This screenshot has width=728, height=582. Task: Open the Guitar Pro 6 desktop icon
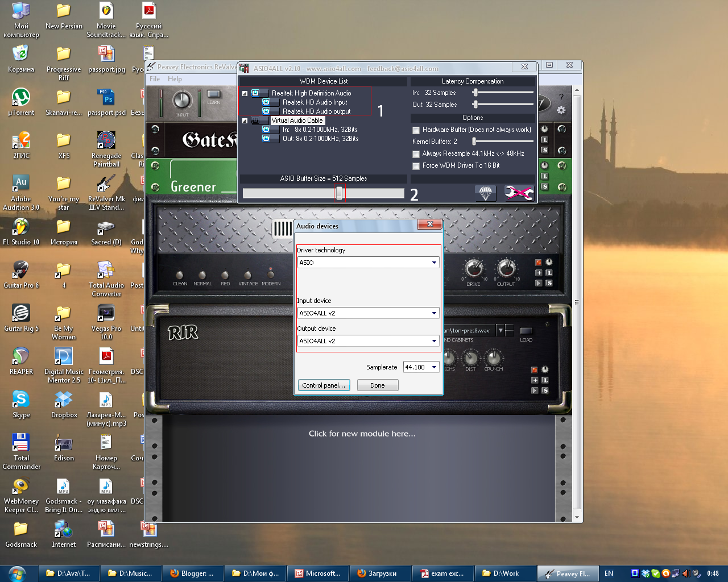tap(21, 275)
